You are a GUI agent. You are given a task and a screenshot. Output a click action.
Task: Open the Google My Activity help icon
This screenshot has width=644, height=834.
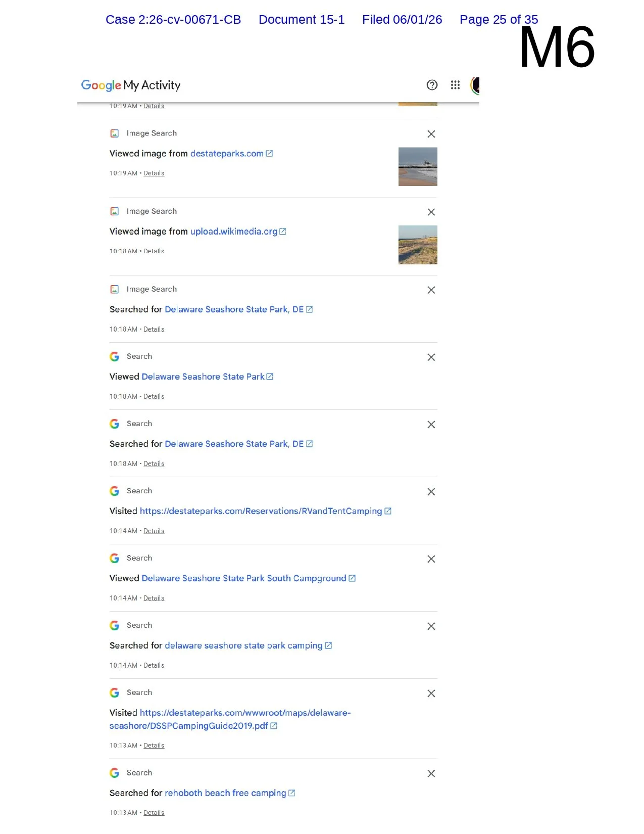pyautogui.click(x=432, y=85)
